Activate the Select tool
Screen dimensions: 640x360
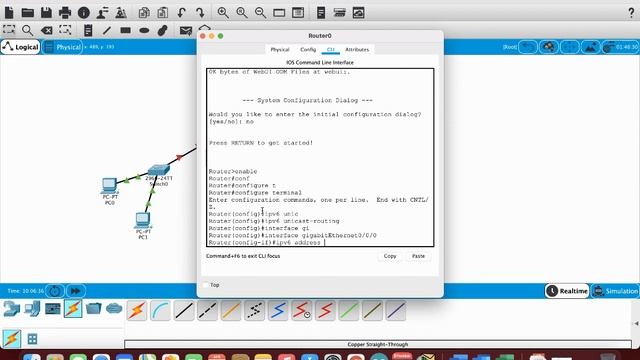(9, 30)
